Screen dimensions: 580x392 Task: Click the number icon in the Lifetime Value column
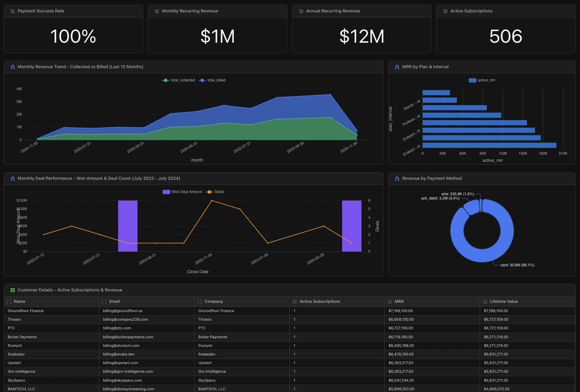485,301
